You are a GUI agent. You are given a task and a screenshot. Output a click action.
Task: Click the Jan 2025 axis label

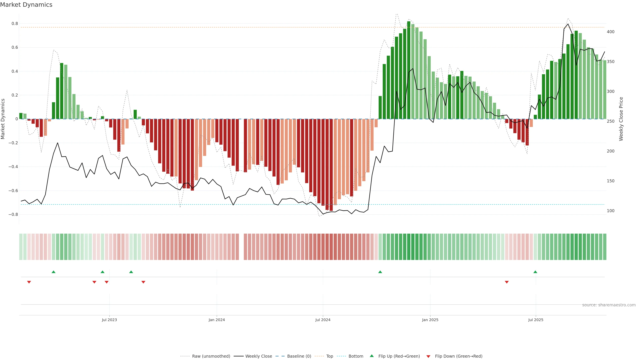[x=430, y=320]
